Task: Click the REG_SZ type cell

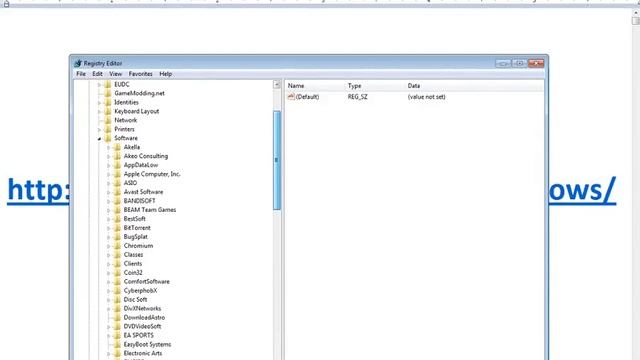Action: pos(358,97)
